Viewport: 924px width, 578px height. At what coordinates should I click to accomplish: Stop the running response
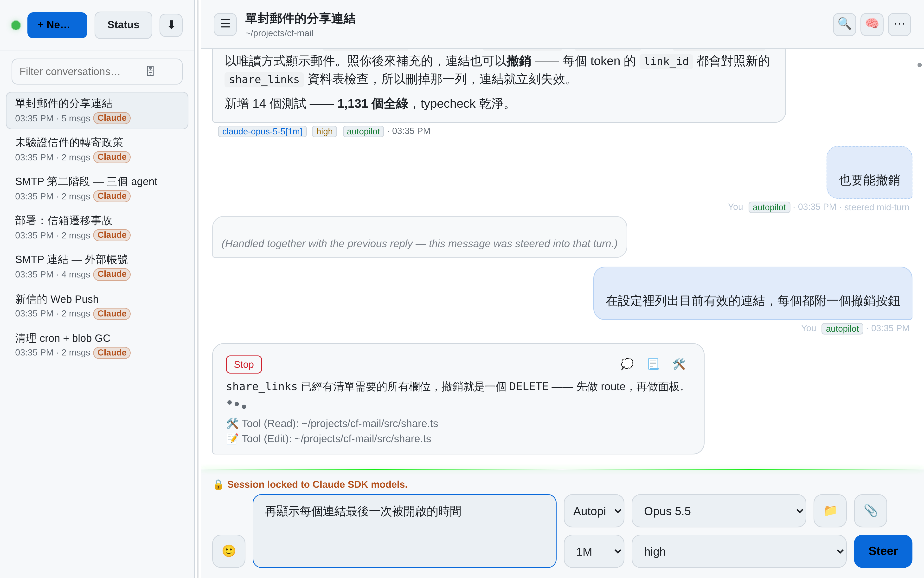click(x=244, y=364)
